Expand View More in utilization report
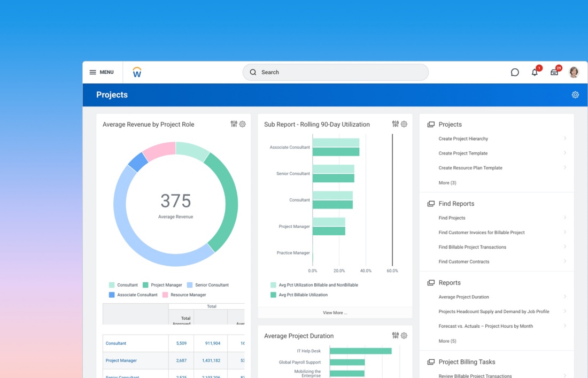 (x=335, y=313)
